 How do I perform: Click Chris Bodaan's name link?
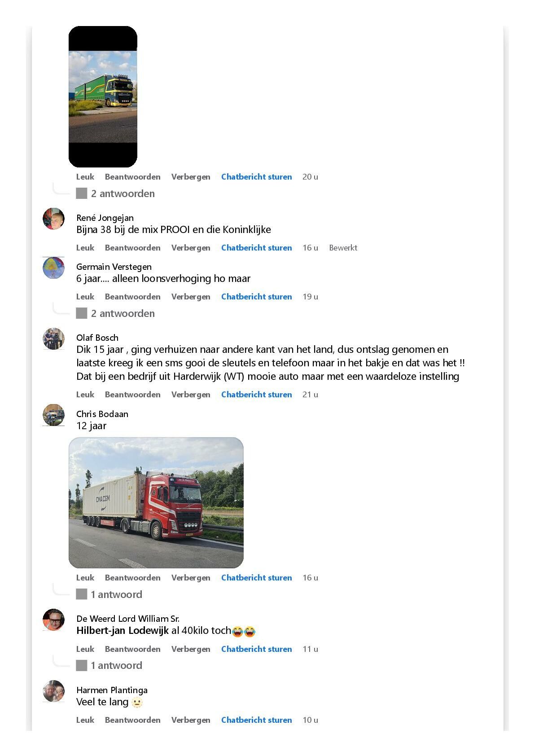(102, 414)
